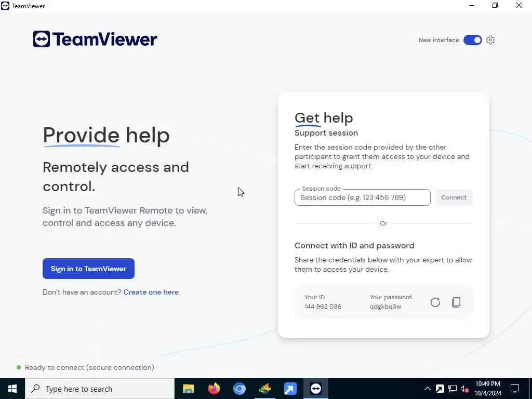The image size is (532, 399).
Task: Click Connect with ID and password heading
Action: 354,246
